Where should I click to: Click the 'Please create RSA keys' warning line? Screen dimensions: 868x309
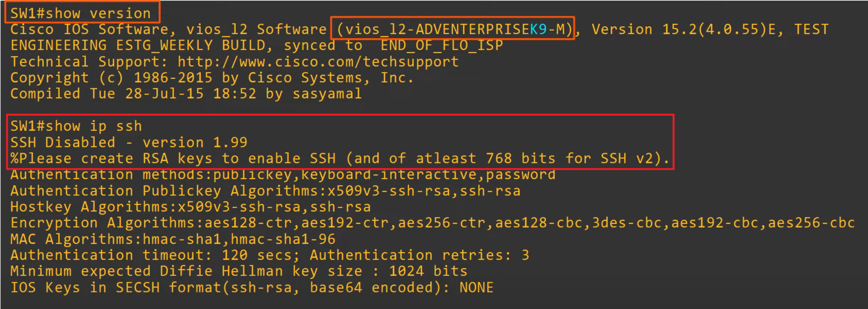tap(340, 159)
